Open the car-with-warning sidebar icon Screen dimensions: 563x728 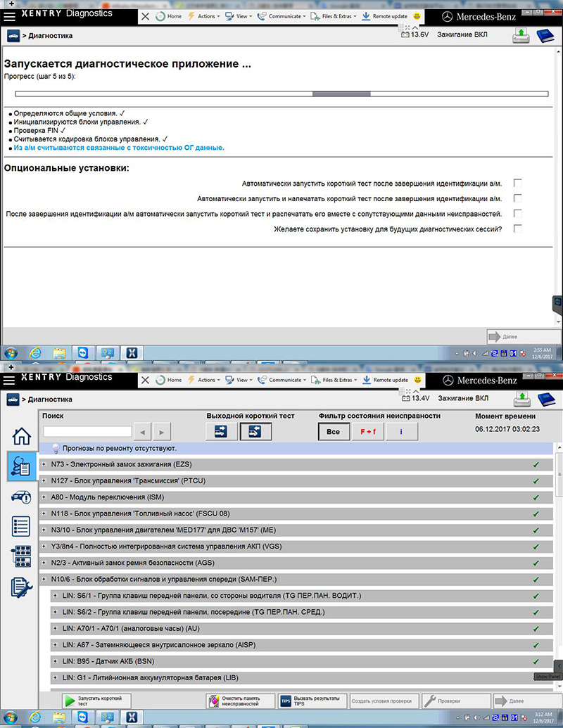(x=21, y=497)
